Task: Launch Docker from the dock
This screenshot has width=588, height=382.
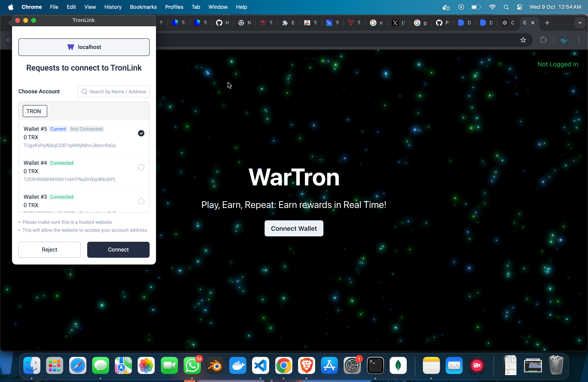Action: [238, 365]
